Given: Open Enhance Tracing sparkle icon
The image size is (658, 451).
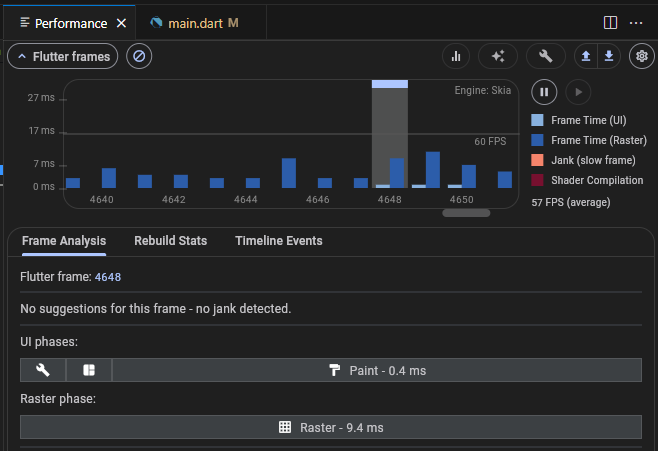Looking at the screenshot, I should pos(498,56).
